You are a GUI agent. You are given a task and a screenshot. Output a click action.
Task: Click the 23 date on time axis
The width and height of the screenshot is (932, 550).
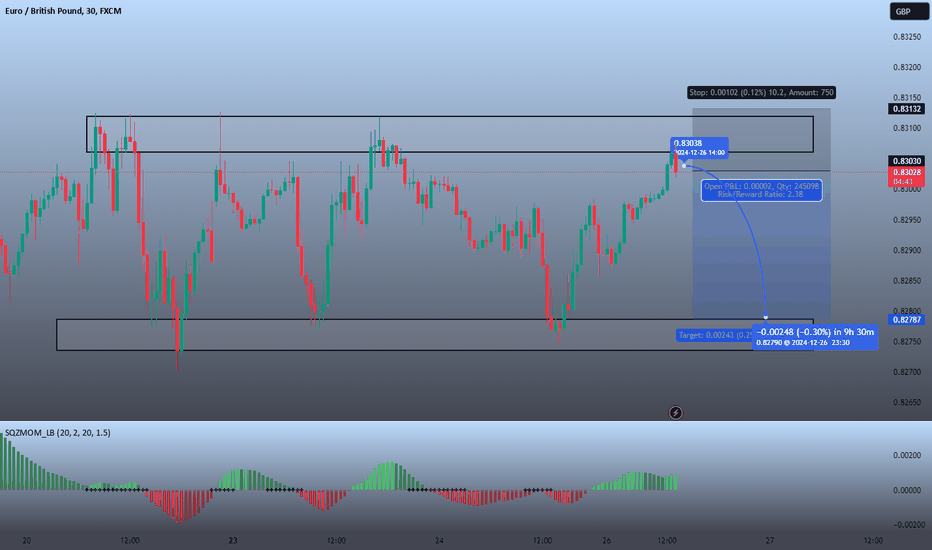[233, 540]
